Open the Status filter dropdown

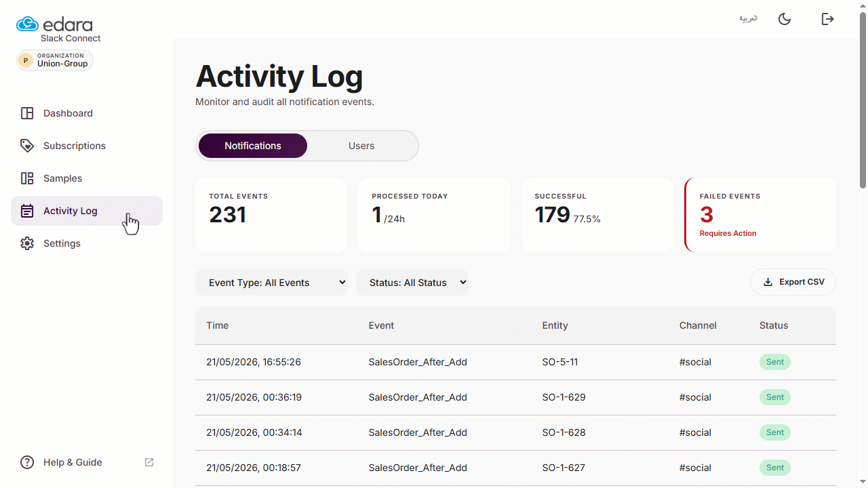pos(412,283)
